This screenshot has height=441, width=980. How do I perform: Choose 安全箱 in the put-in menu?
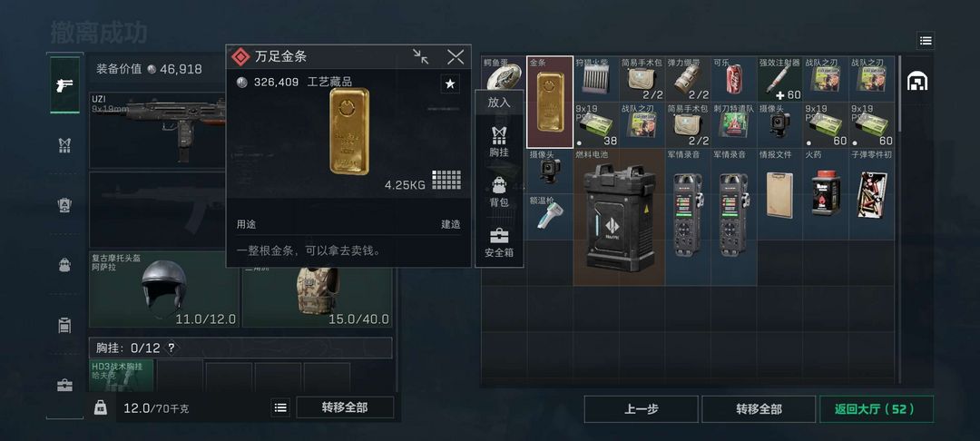(x=499, y=243)
